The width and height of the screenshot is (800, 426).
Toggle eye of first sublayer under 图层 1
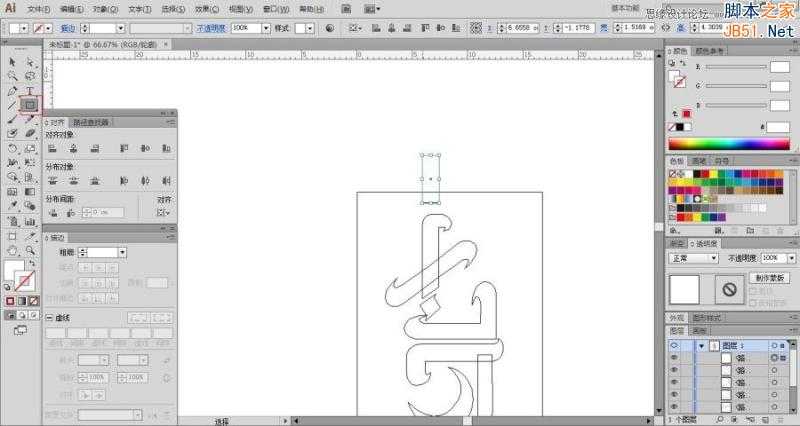(674, 358)
